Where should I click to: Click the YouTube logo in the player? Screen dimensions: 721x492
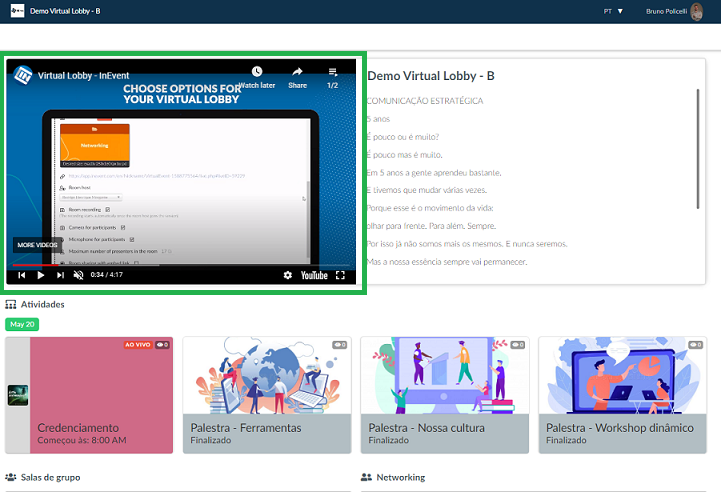314,275
